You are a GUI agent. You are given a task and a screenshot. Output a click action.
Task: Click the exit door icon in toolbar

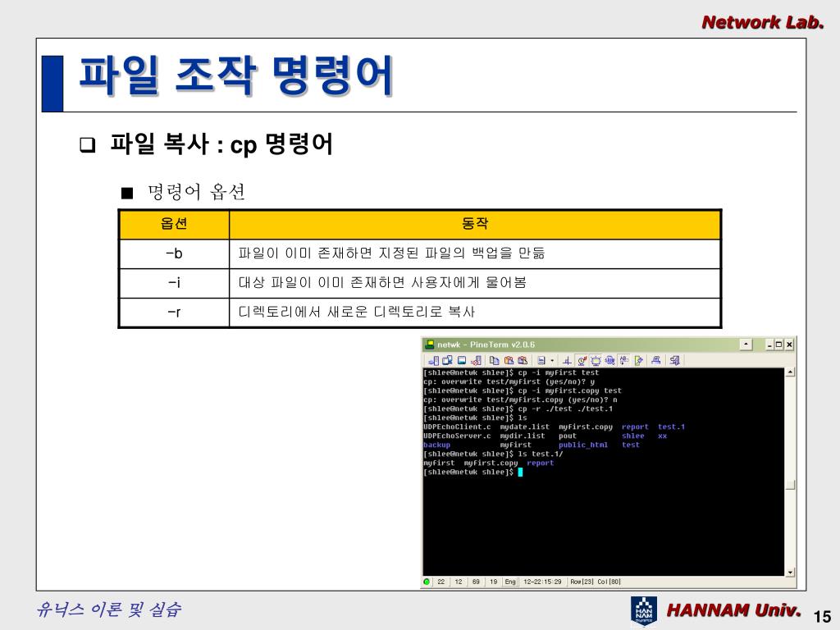[675, 361]
